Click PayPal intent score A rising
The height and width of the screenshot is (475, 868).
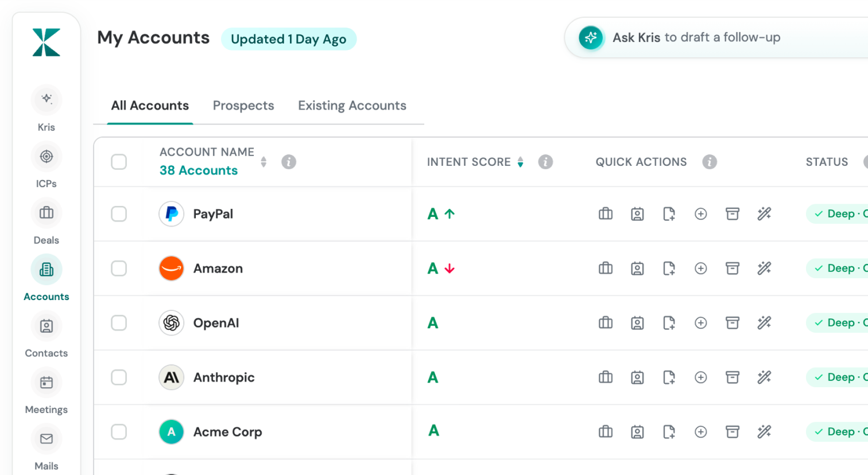pos(441,214)
